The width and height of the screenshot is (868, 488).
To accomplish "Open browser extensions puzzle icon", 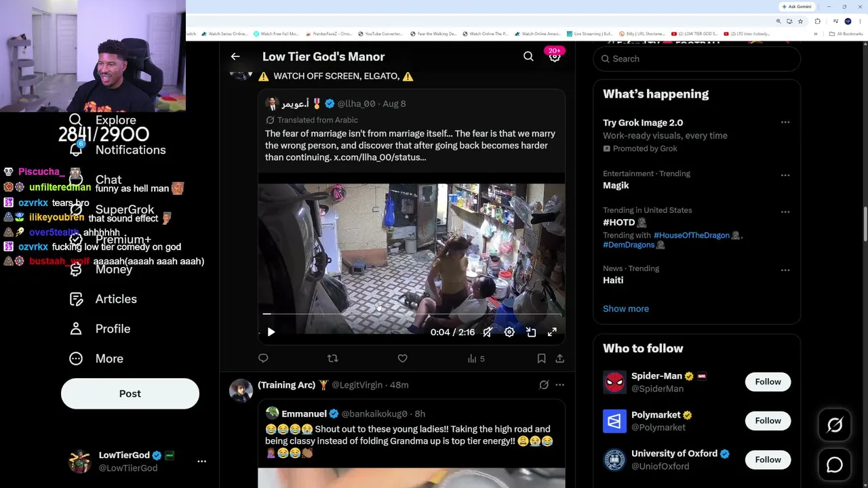I will point(818,22).
